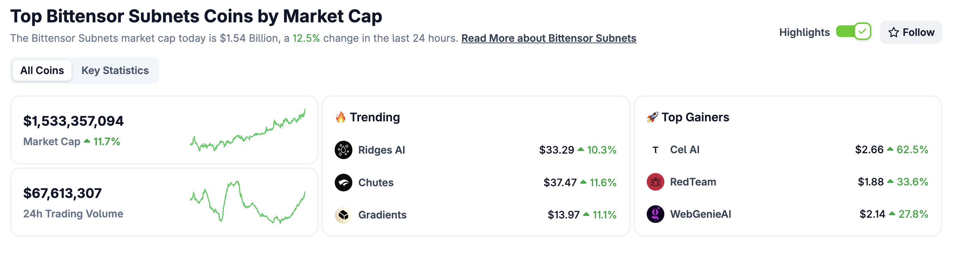Open Read More about Bittensor Subnets link

point(548,38)
